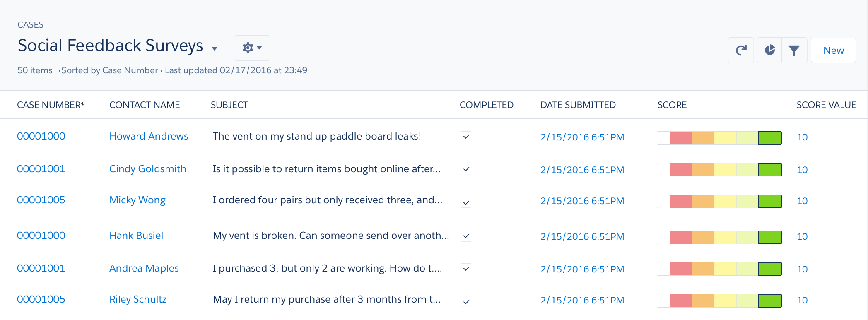Sort by the Contact Name column
The image size is (868, 320).
point(145,105)
